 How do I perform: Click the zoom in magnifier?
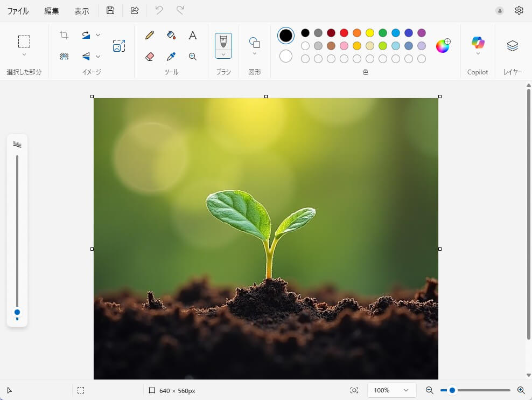pos(521,390)
